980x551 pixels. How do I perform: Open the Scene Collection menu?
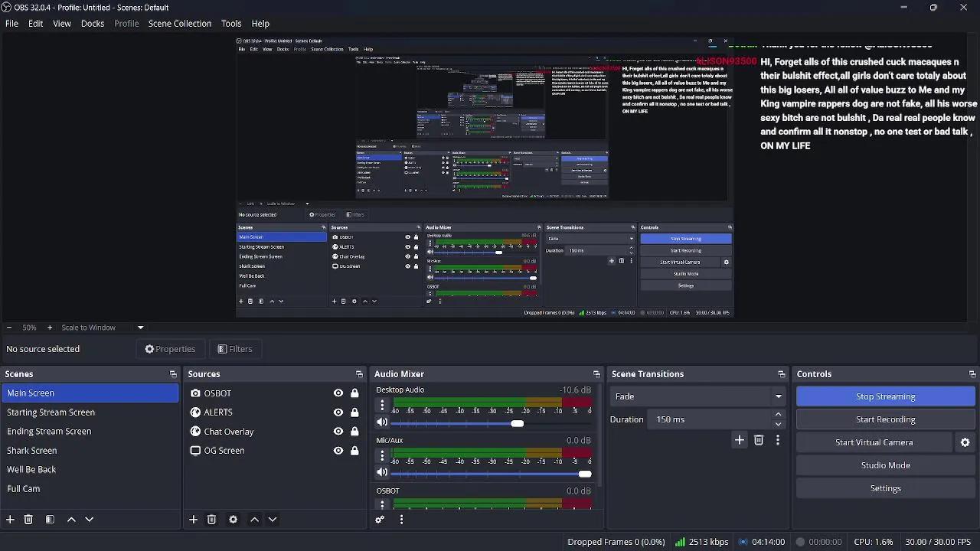pyautogui.click(x=179, y=24)
